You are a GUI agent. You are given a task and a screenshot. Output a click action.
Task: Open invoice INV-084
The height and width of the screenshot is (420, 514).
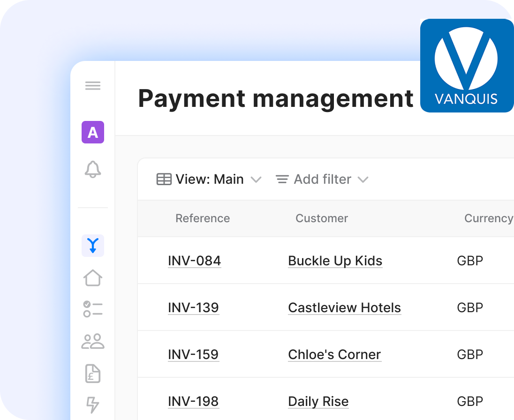[x=194, y=261]
